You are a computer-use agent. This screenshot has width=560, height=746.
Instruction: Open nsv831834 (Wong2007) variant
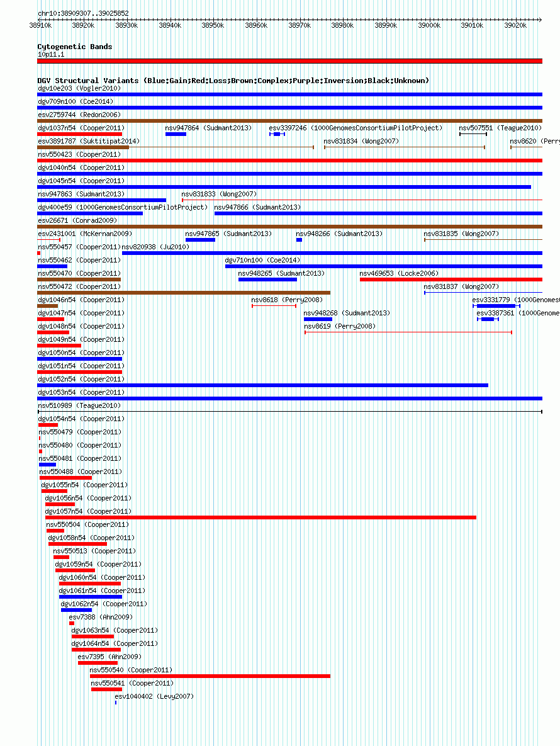coord(361,142)
